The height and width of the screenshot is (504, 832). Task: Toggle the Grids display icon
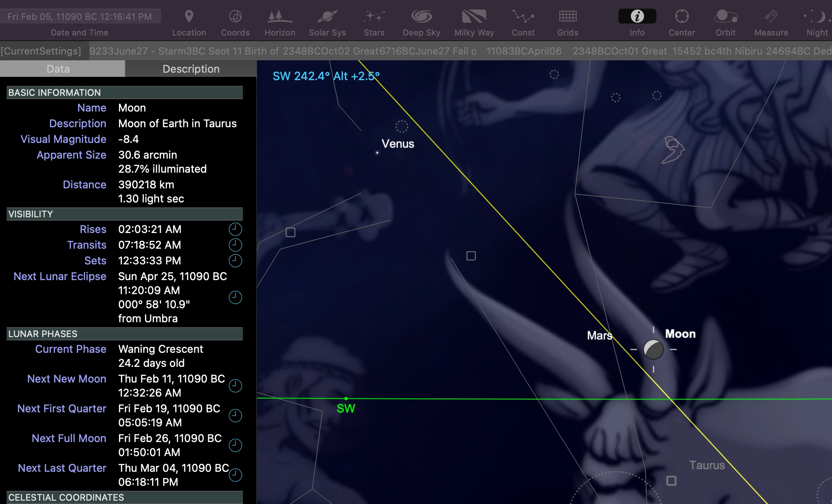click(568, 17)
